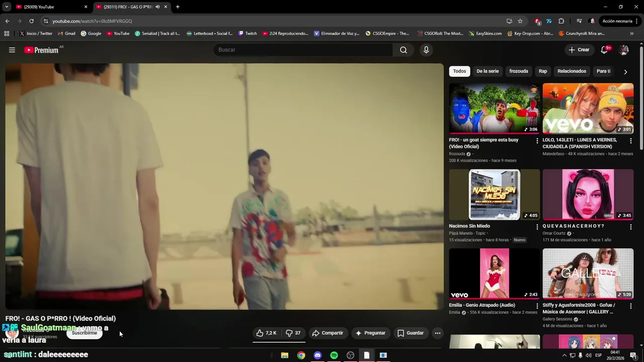
Task: Open Emilia - Genio Atrapado title link
Action: pos(482,305)
